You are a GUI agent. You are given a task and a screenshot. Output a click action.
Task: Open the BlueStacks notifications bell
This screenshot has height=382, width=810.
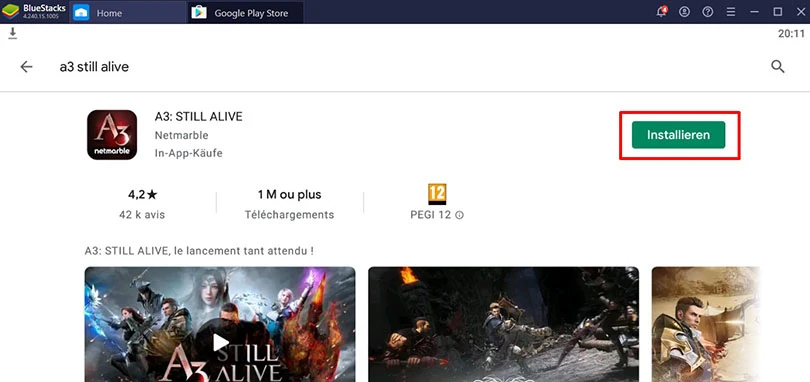[661, 11]
